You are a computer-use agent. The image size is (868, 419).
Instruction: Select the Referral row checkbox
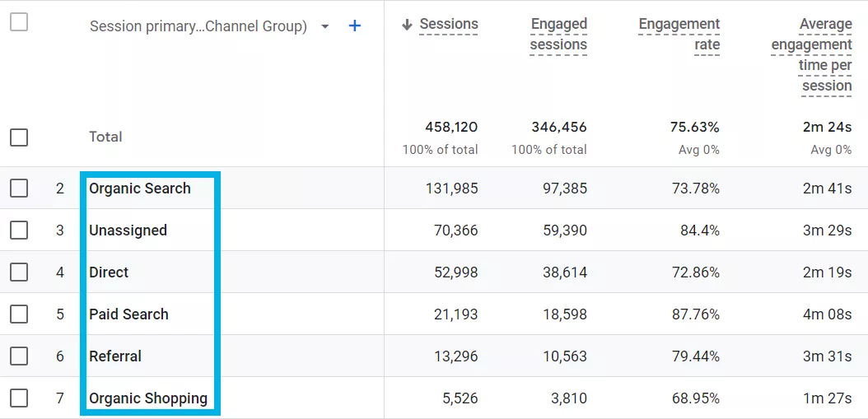(x=19, y=356)
